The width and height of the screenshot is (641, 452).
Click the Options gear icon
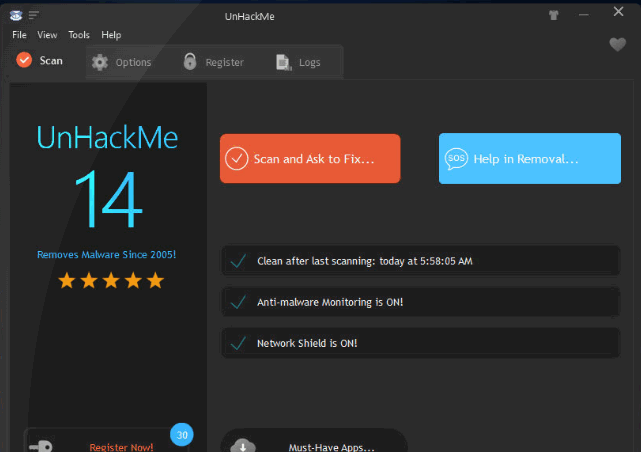(x=100, y=62)
